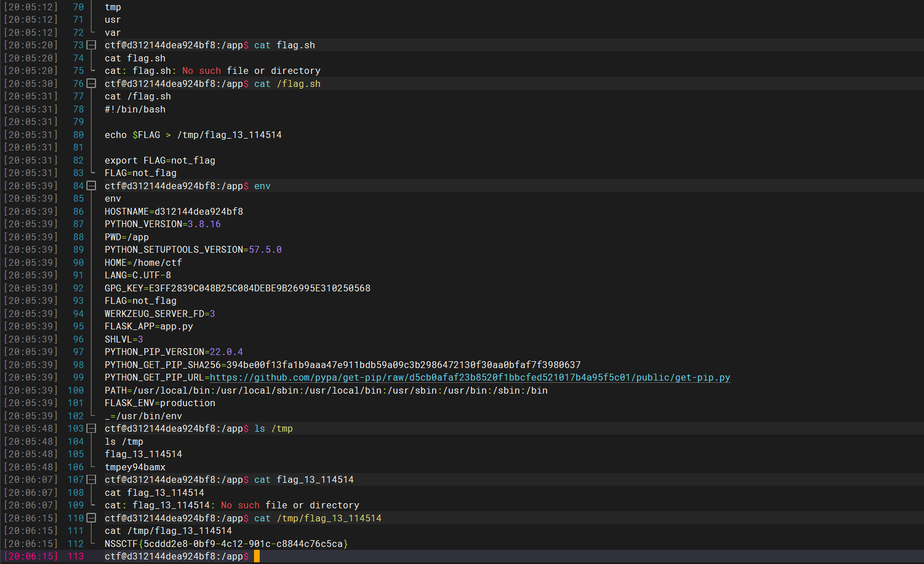Screen dimensions: 924x564
Task: Click line number 99
Action: [78, 377]
